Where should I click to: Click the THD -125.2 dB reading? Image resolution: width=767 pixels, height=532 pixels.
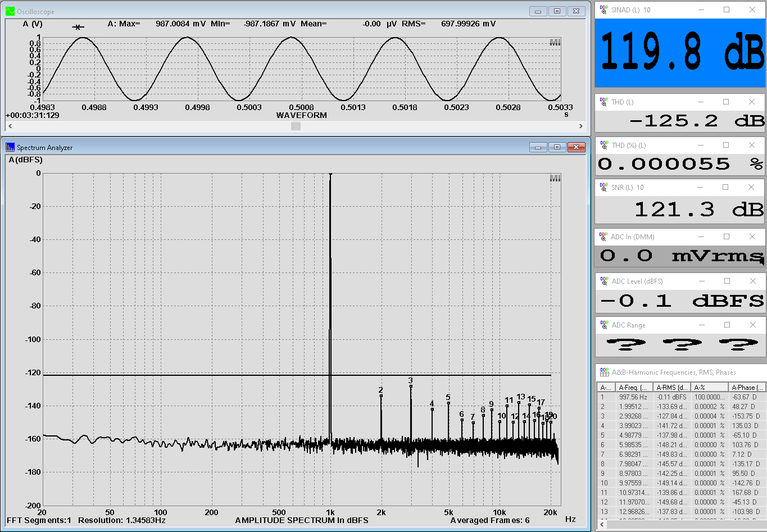click(696, 121)
